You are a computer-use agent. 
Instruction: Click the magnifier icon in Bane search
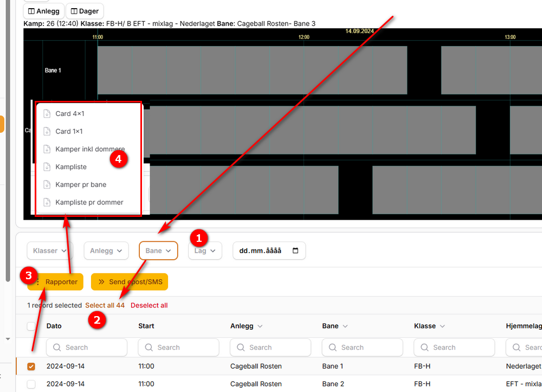[333, 348]
